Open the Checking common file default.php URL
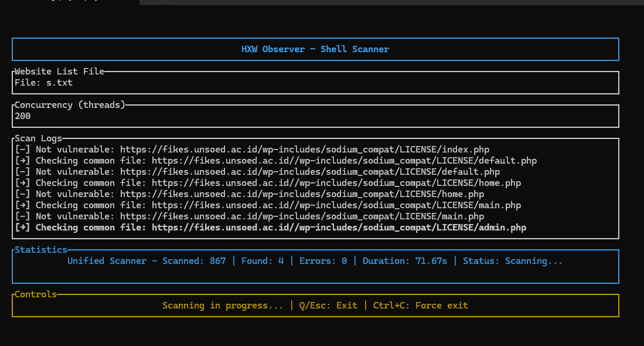This screenshot has width=644, height=346. pos(344,161)
